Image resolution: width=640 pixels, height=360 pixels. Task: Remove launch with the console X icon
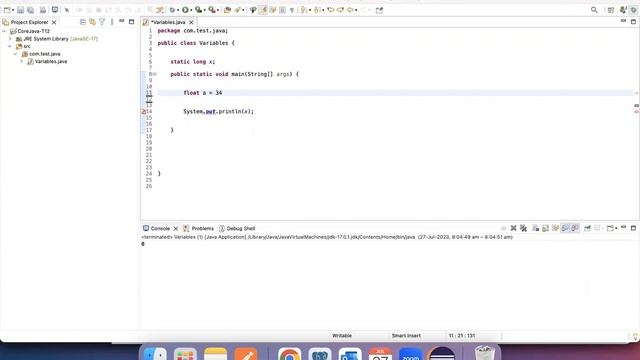(x=513, y=228)
